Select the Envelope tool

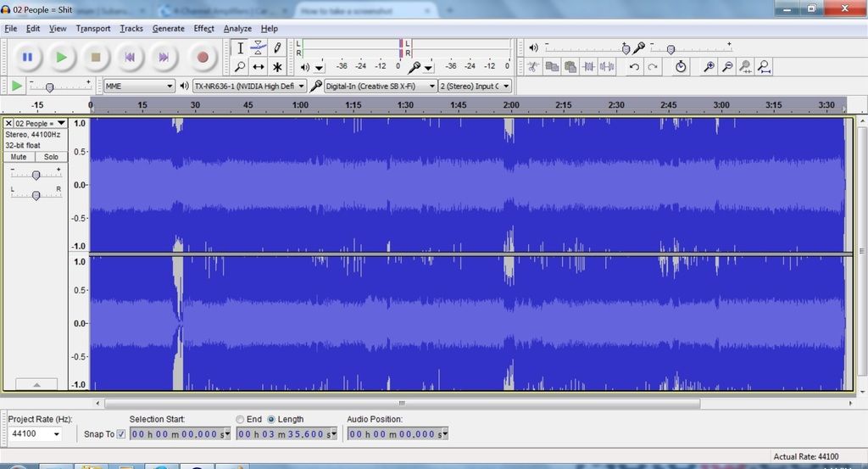(x=259, y=48)
